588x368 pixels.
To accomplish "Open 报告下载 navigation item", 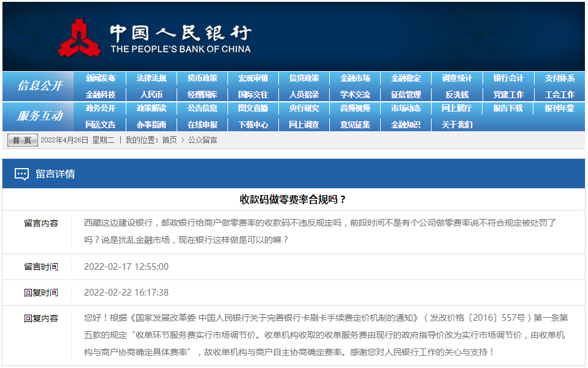I will click(508, 108).
